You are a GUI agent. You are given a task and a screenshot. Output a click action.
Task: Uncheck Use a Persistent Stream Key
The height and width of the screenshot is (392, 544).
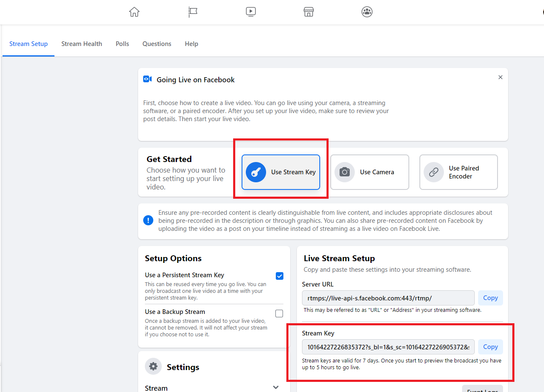tap(279, 276)
